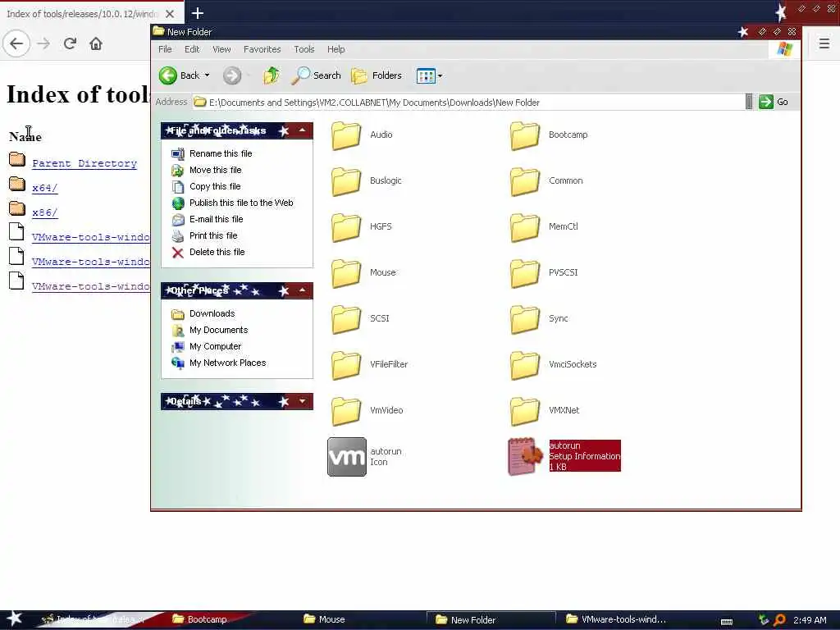Open the View menu

tap(221, 49)
